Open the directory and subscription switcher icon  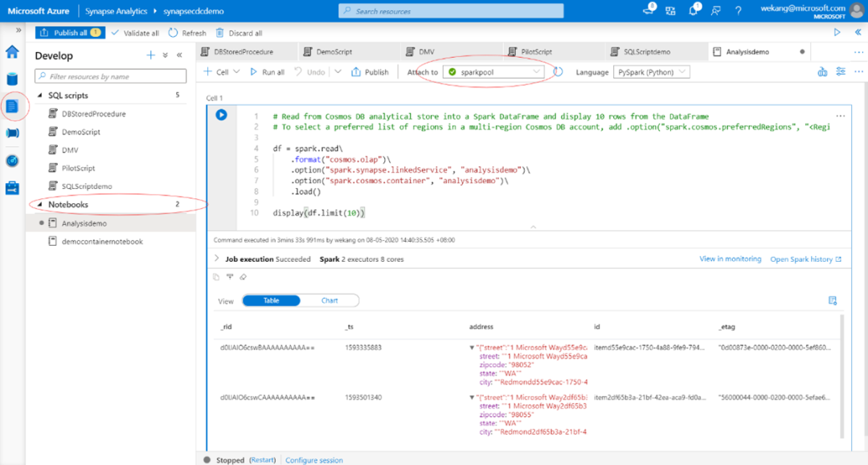coord(670,10)
